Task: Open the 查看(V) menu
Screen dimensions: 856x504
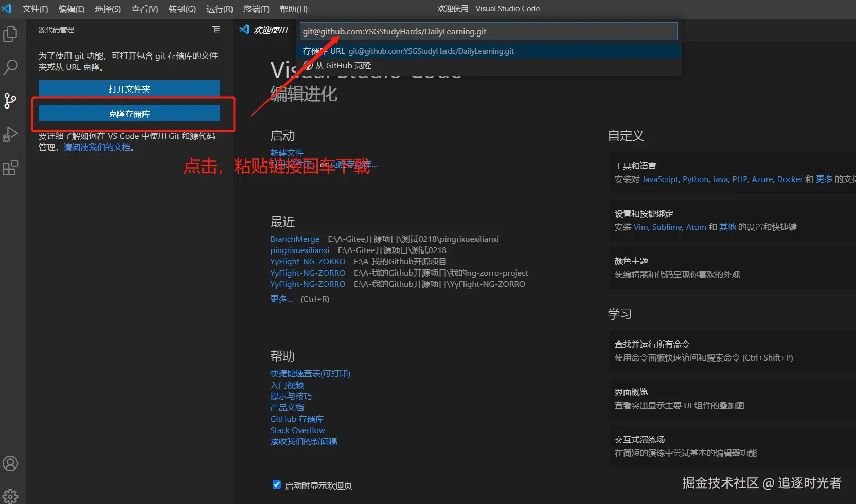Action: [x=145, y=9]
